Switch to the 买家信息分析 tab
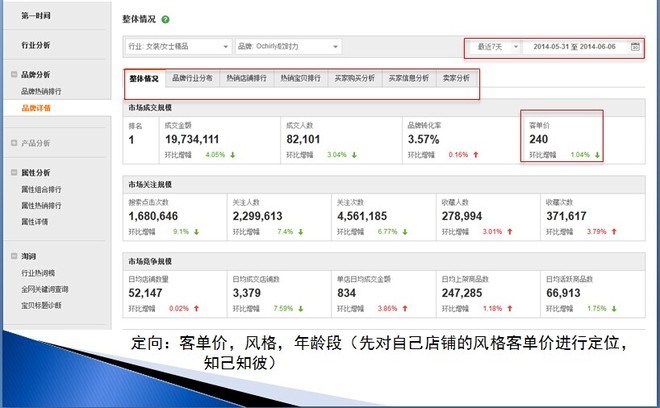Screen dimensions: 660x408 tap(409, 78)
